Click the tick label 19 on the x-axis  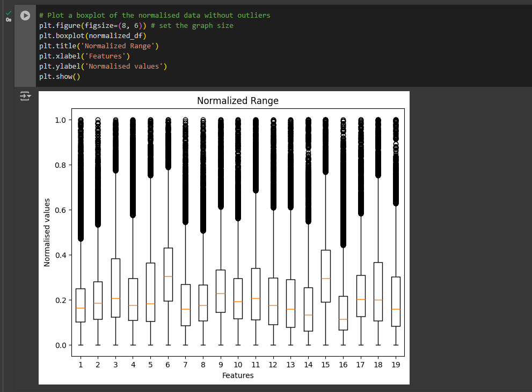pyautogui.click(x=396, y=364)
